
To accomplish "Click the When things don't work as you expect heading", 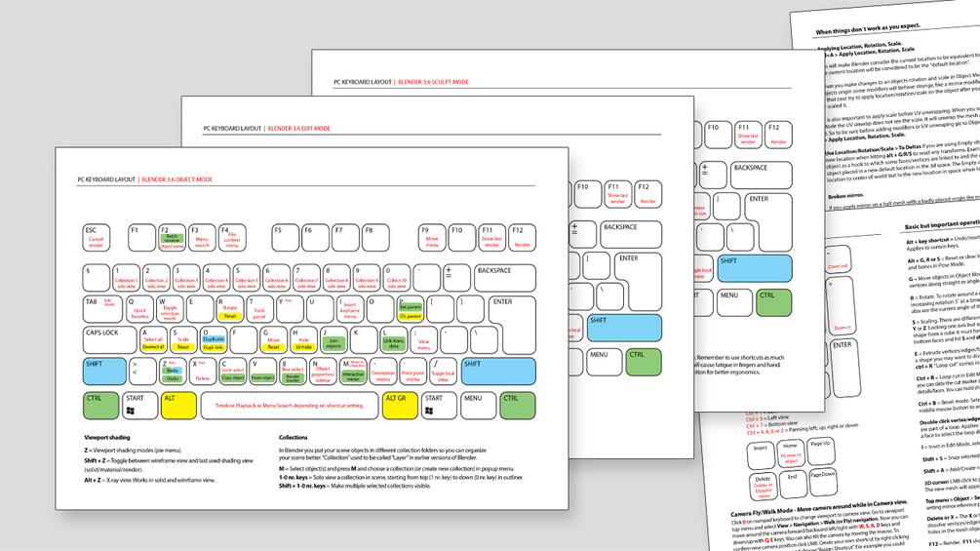I will coord(868,28).
